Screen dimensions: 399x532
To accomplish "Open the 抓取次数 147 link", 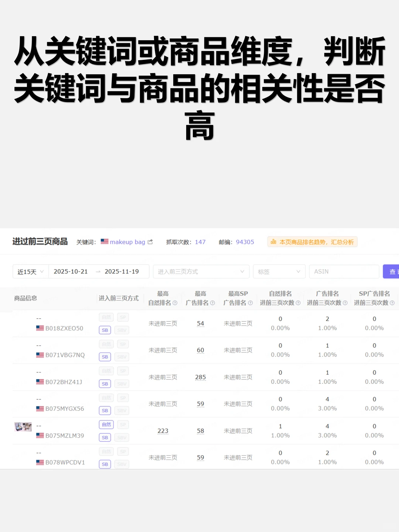I will (200, 242).
